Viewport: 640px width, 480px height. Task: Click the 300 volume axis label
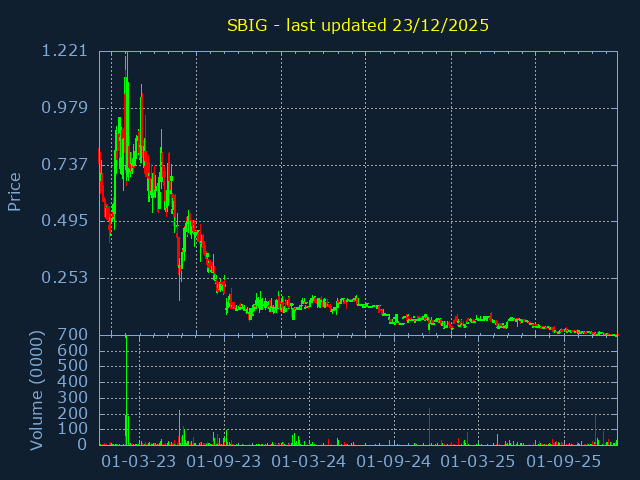pyautogui.click(x=73, y=397)
